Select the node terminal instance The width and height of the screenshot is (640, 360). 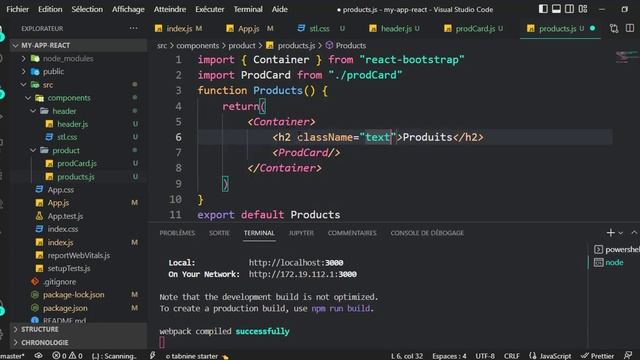coord(609,262)
